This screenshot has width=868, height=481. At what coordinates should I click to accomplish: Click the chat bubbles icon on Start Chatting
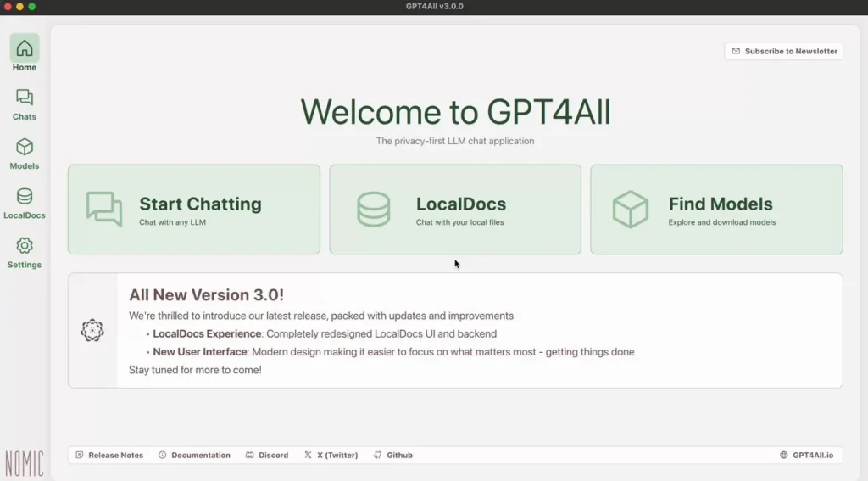pos(104,210)
